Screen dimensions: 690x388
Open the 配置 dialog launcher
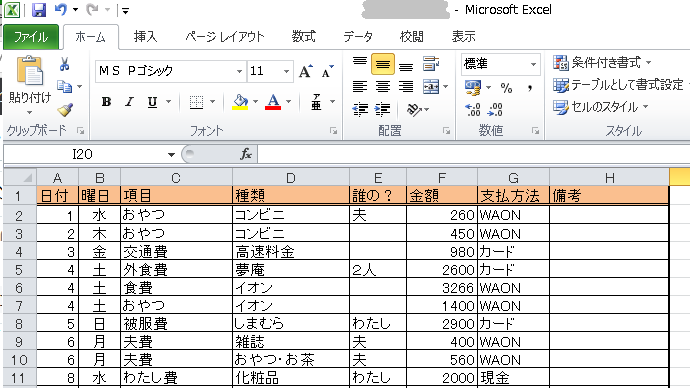click(x=447, y=131)
